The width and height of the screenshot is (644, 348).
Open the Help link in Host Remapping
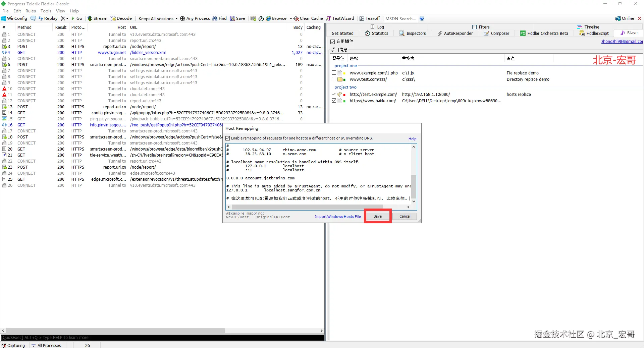[412, 139]
